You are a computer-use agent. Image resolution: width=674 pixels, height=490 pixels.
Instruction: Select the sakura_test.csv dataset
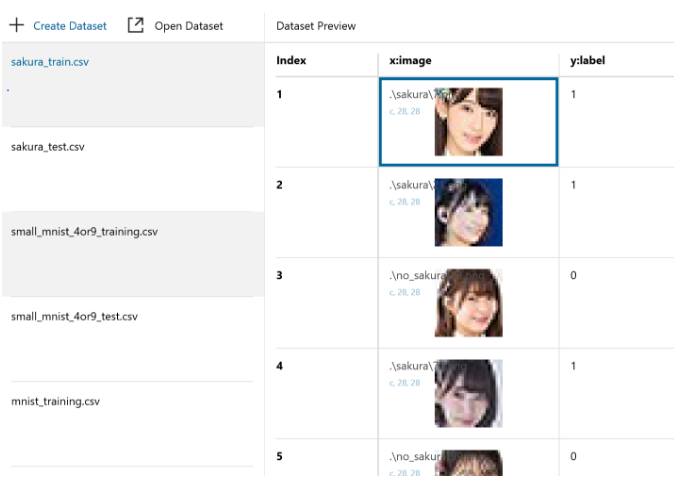[47, 146]
